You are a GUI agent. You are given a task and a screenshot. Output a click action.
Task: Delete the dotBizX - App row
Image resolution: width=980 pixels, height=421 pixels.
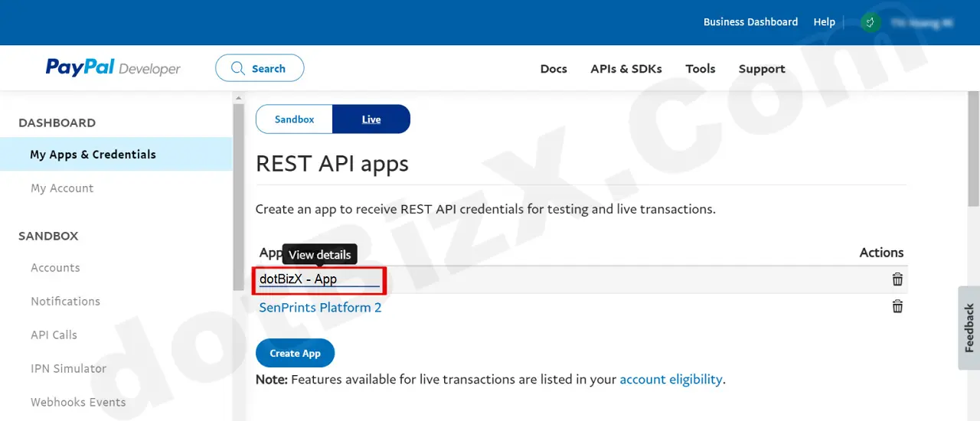click(x=897, y=279)
